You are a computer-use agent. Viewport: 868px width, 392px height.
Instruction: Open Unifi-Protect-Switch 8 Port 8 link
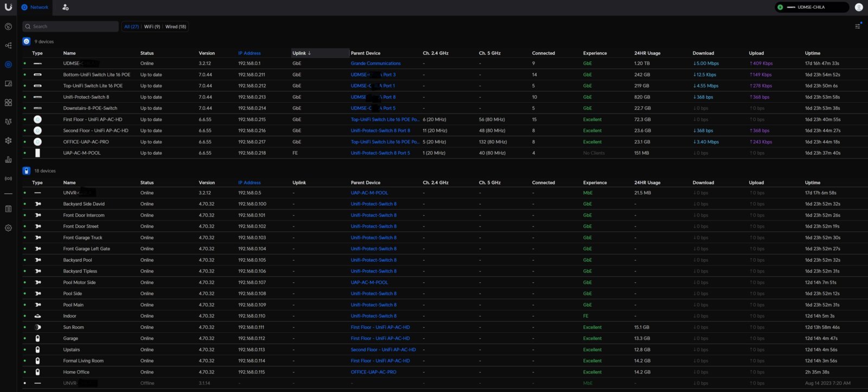pos(380,131)
